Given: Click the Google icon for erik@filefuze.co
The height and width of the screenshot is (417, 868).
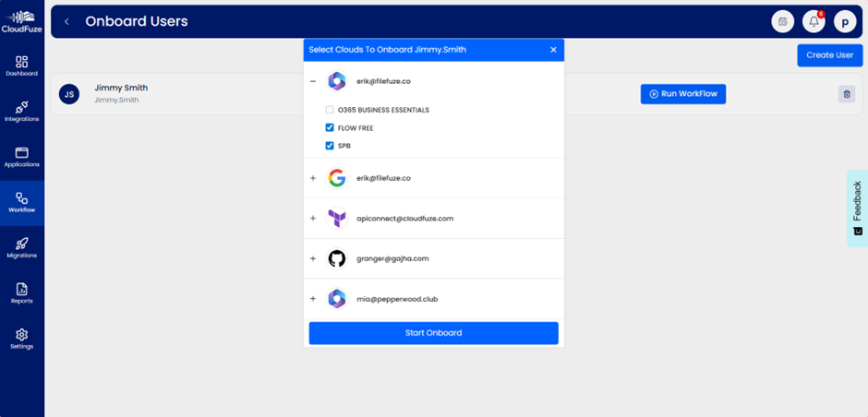Looking at the screenshot, I should (337, 178).
